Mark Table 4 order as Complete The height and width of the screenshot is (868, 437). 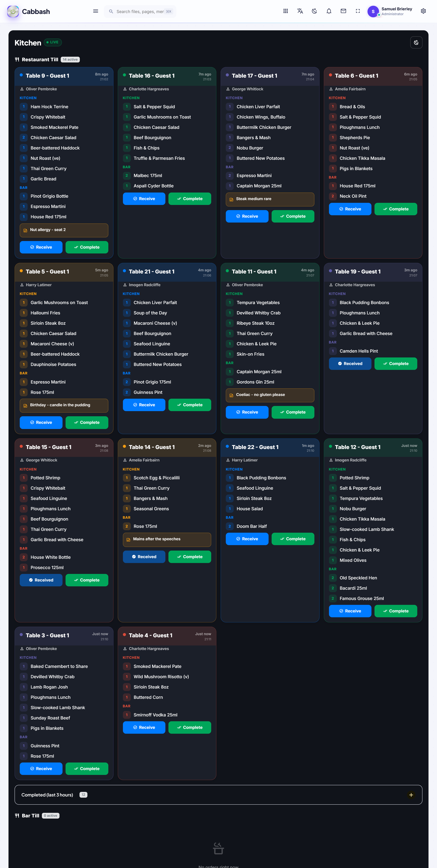[190, 727]
